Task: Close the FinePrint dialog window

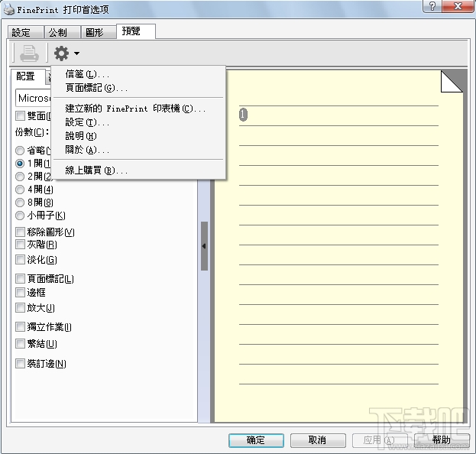Action: [458, 6]
